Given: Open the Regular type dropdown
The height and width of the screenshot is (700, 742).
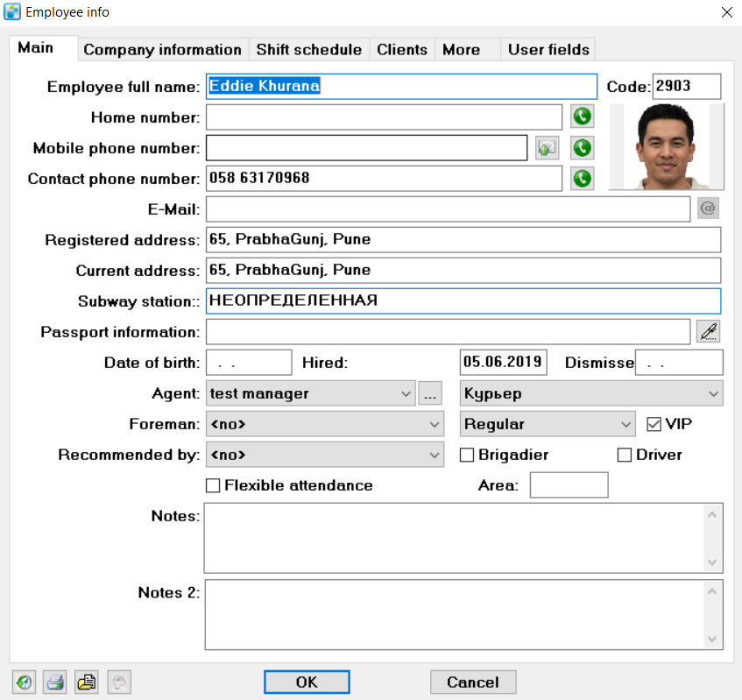Looking at the screenshot, I should click(548, 424).
